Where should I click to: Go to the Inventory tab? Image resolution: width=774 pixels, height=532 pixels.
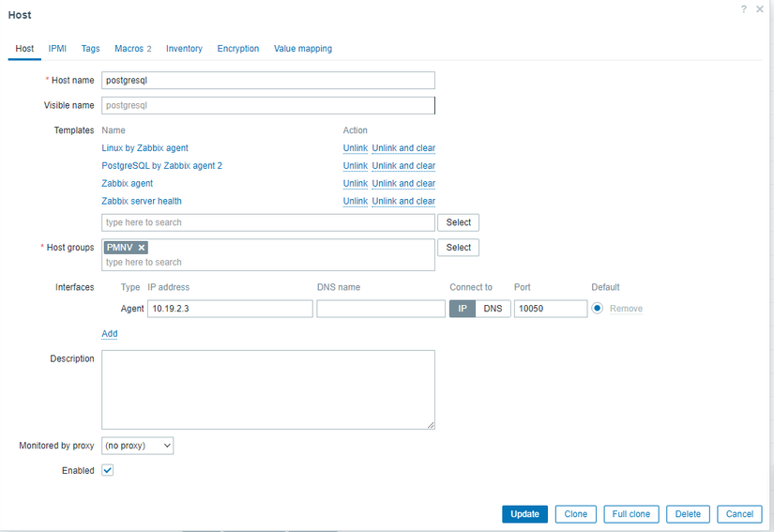[x=184, y=49]
